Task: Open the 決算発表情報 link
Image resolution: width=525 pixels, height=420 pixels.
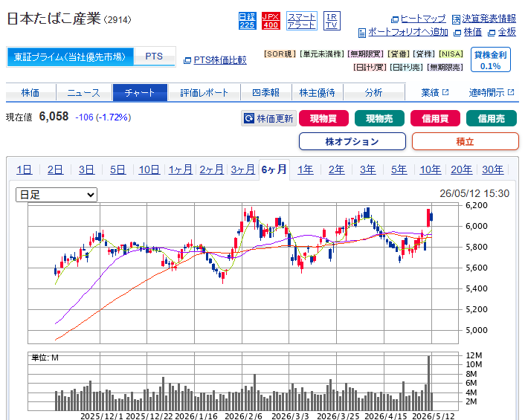Action: coord(489,19)
